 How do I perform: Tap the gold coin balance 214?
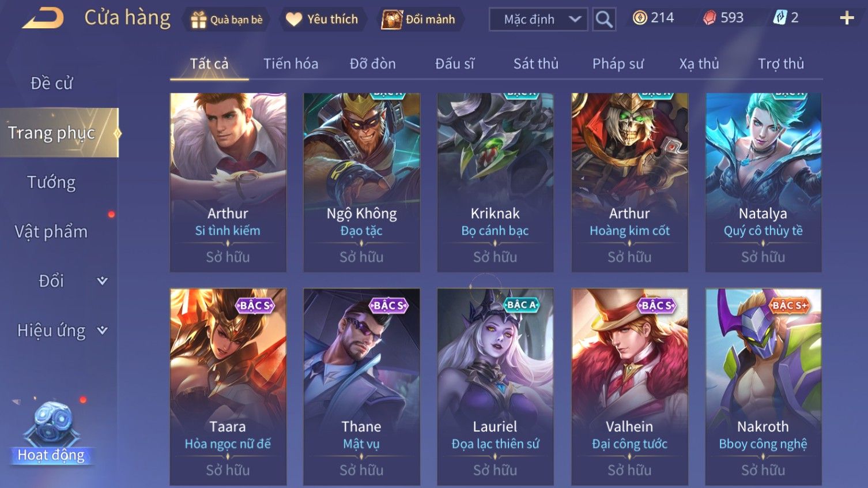654,18
